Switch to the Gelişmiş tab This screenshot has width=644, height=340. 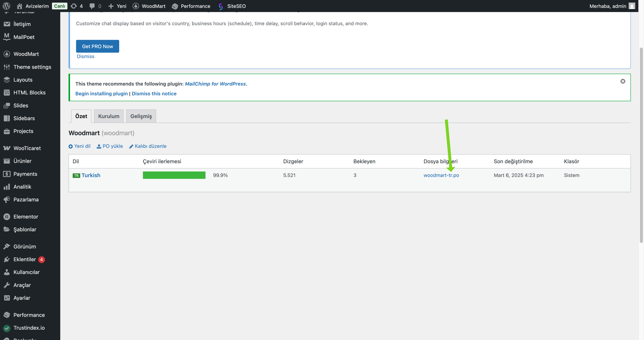[141, 116]
